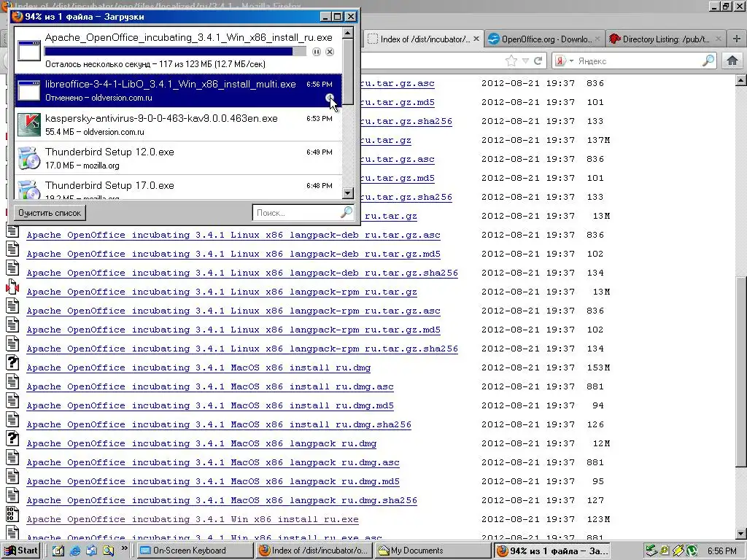
Task: Open MacOS x86 install ru.dmg link
Action: (x=198, y=367)
